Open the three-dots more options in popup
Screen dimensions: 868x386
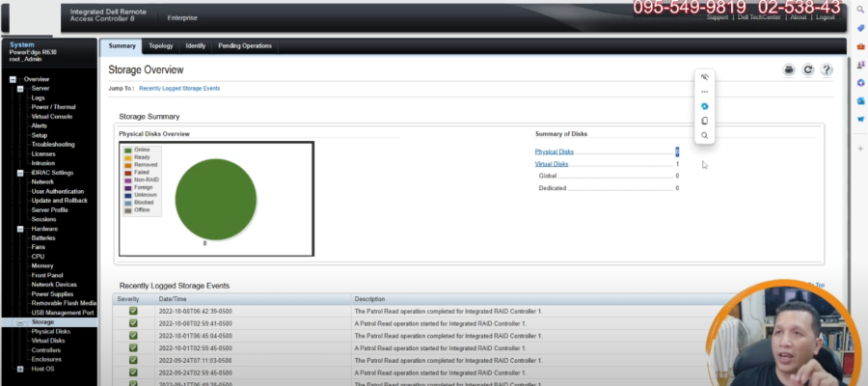tap(705, 92)
